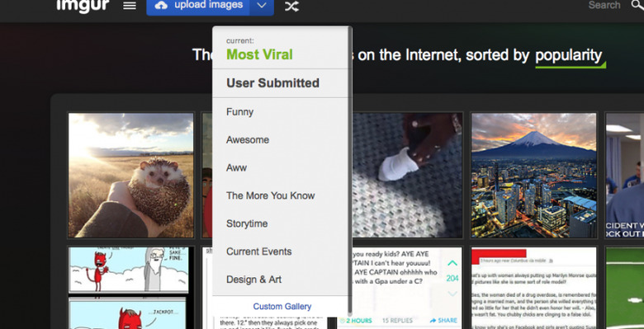Open the hedgehog photo thumbnail

[131, 176]
